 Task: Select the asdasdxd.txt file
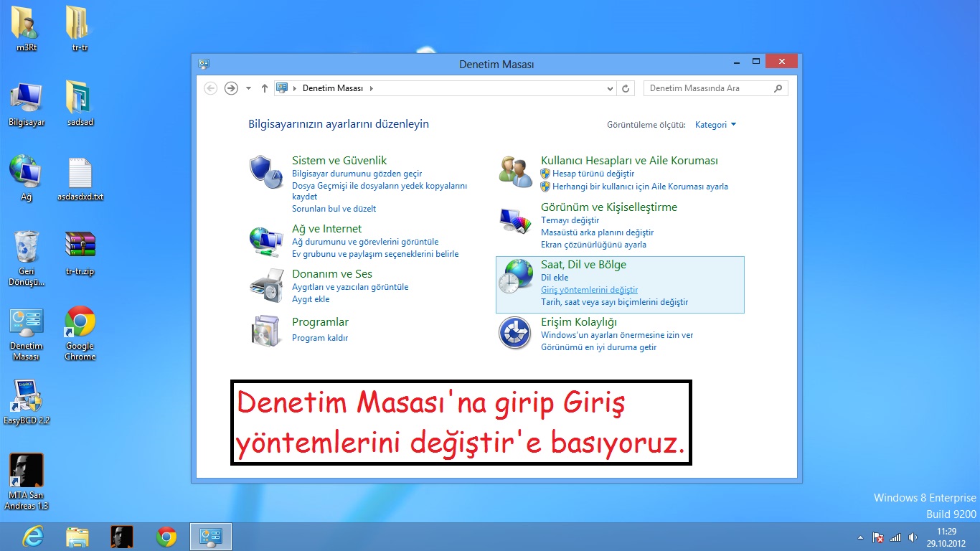click(x=80, y=178)
